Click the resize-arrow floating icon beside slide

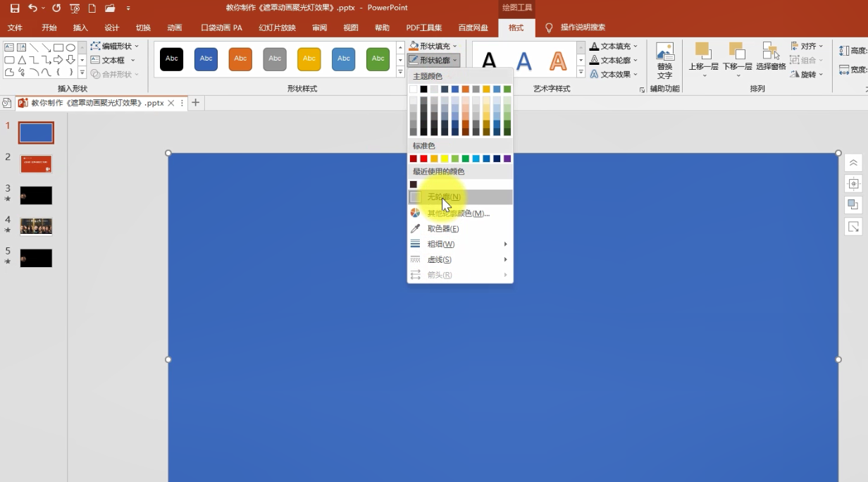[x=853, y=226]
